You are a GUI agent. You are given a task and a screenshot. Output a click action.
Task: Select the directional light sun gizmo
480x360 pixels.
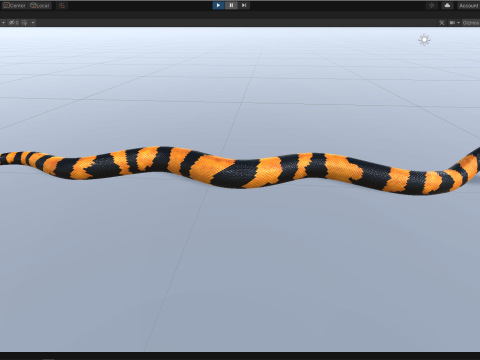[x=424, y=40]
